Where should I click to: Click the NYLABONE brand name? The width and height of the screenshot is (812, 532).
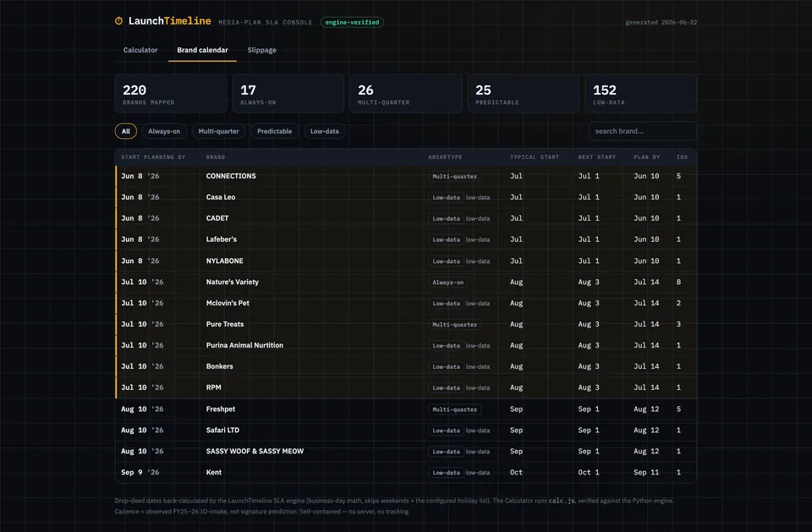coord(225,261)
